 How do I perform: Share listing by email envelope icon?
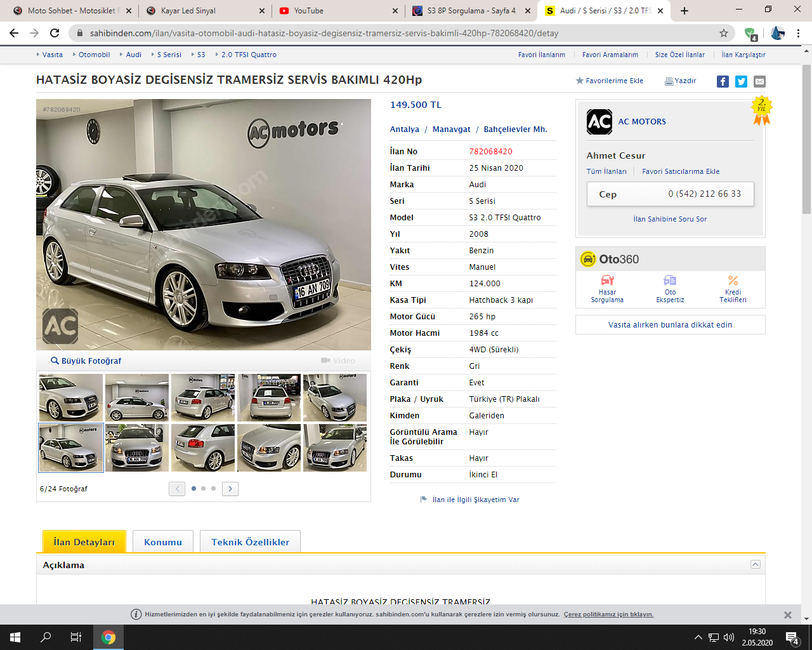point(759,81)
